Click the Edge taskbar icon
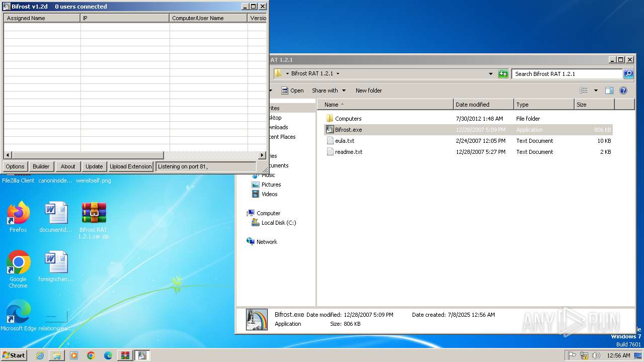The height and width of the screenshot is (362, 644). [x=108, y=355]
